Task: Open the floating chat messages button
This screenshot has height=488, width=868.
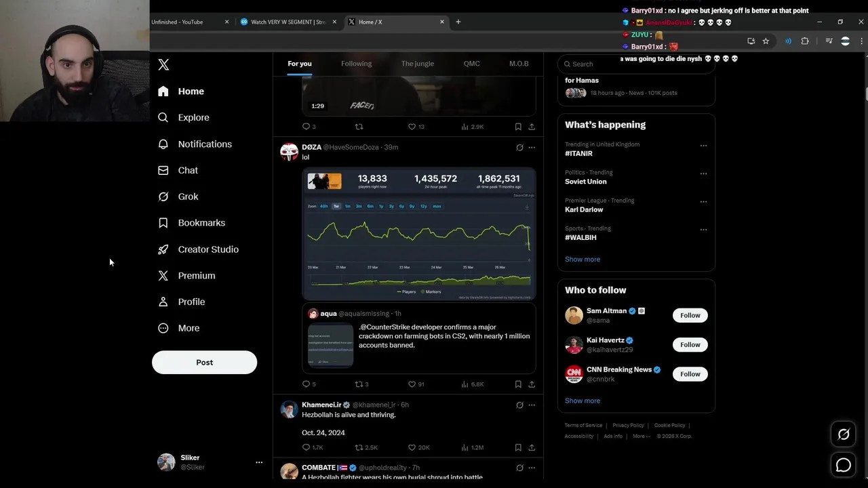Action: pyautogui.click(x=844, y=465)
